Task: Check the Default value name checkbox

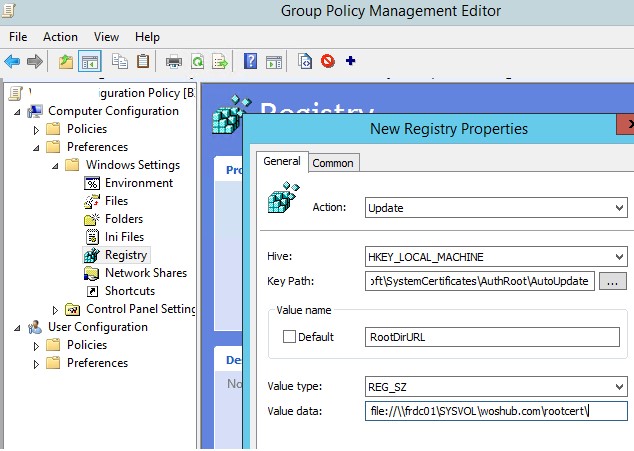Action: click(x=290, y=337)
